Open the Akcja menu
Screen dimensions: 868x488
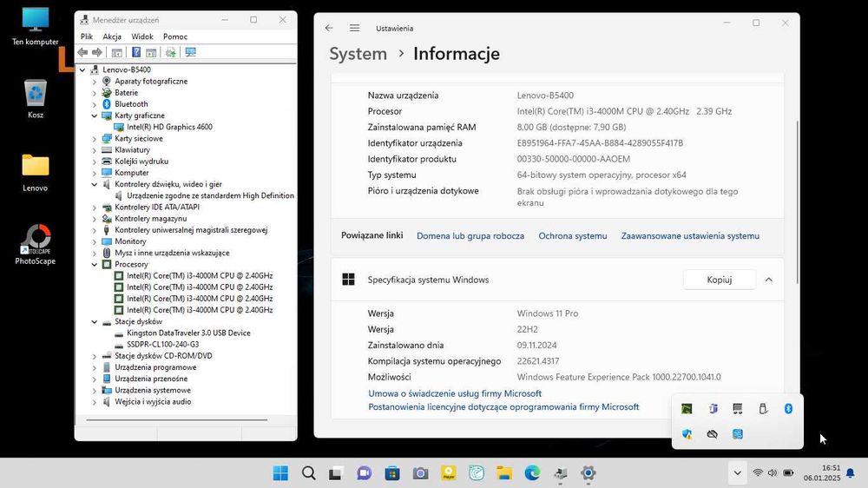coord(112,36)
